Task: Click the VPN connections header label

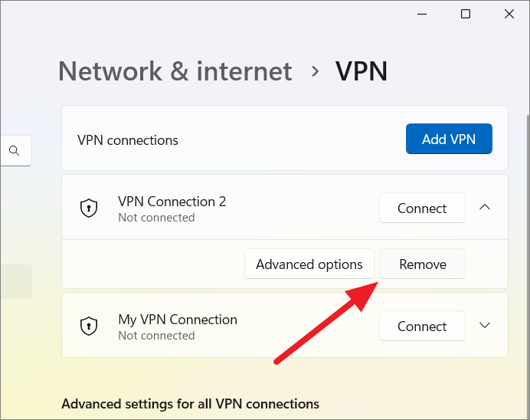Action: coord(128,140)
